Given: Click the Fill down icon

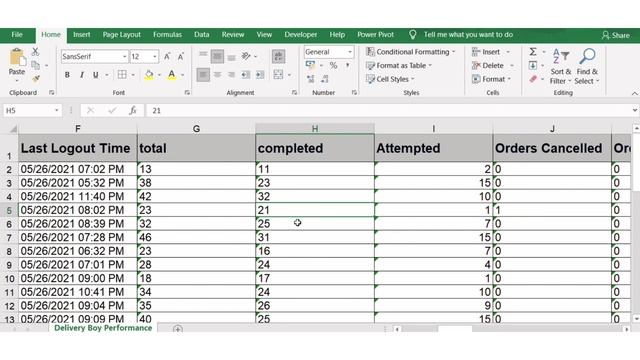Looking at the screenshot, I should click(x=533, y=65).
